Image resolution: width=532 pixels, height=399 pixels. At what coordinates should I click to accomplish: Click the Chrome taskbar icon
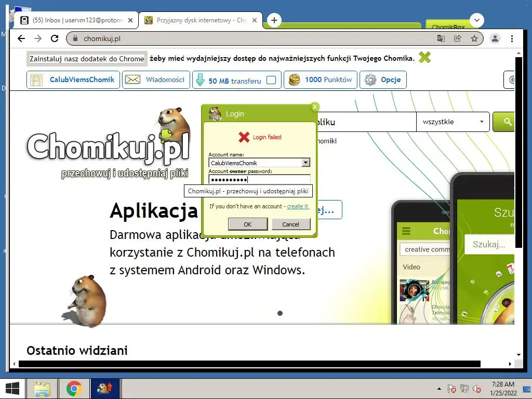(x=74, y=389)
